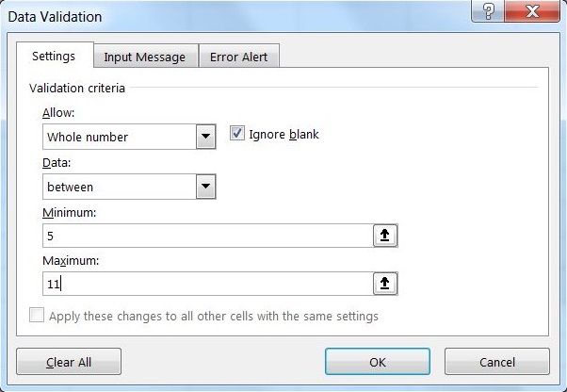Open the Error Alert tab
This screenshot has width=567, height=392.
[x=239, y=57]
